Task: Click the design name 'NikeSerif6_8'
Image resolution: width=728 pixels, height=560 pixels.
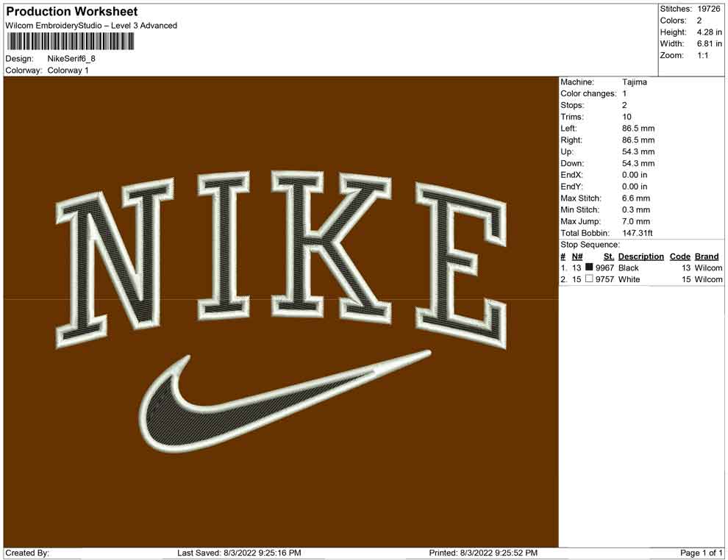Action: (71, 59)
